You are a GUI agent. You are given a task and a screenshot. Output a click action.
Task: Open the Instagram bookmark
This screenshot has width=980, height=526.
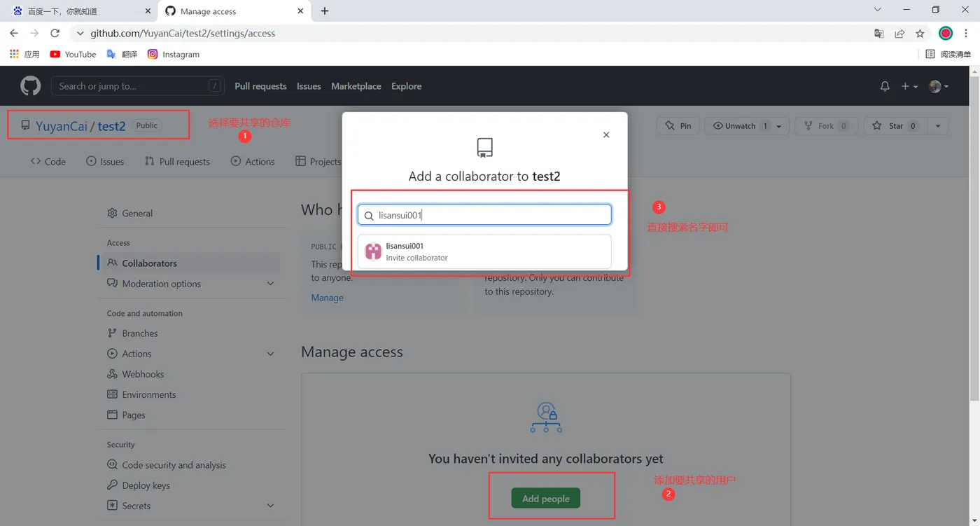pos(174,54)
